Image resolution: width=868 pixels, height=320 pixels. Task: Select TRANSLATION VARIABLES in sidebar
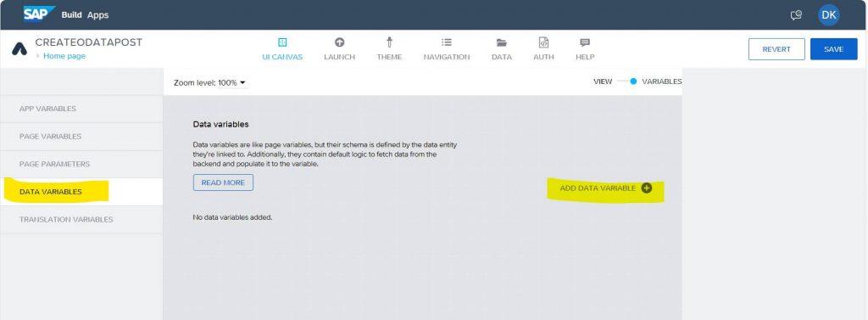click(x=81, y=220)
